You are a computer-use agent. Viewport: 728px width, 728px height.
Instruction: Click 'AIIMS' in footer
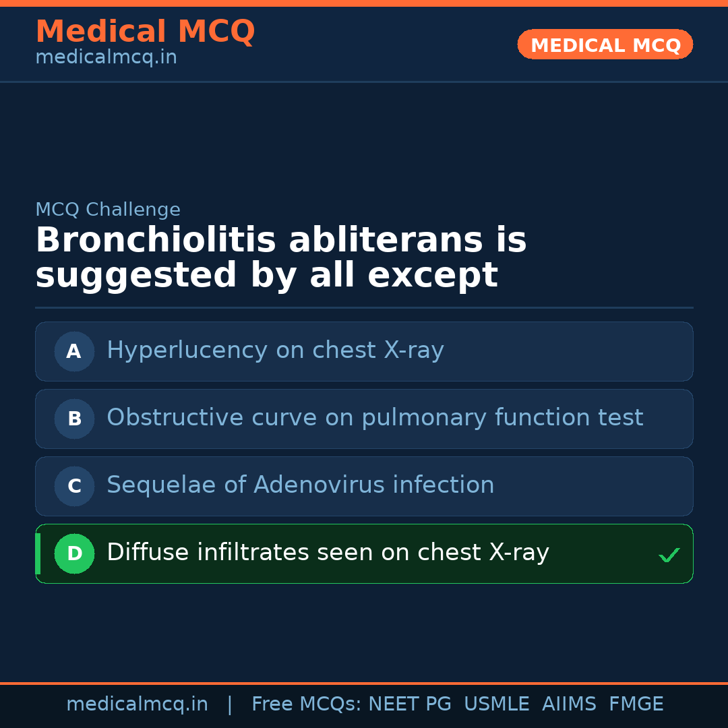tap(569, 704)
